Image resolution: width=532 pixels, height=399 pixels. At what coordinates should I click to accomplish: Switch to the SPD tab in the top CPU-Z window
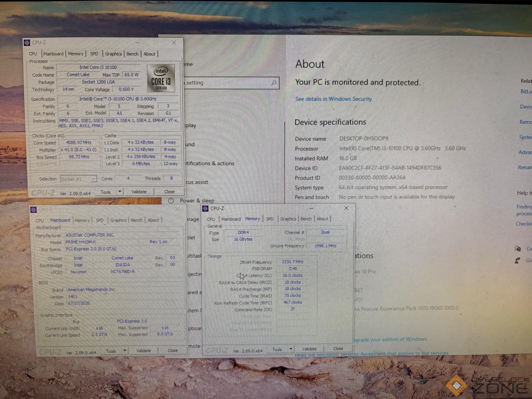tap(94, 54)
